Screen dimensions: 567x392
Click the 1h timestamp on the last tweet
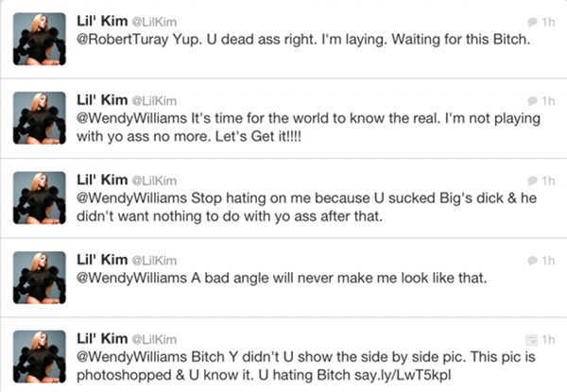tap(548, 340)
